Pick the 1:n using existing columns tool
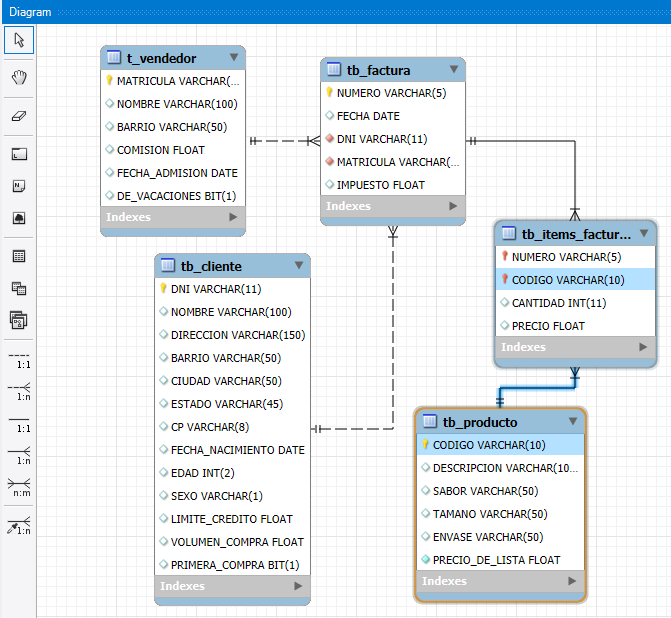671x618 pixels. point(19,526)
